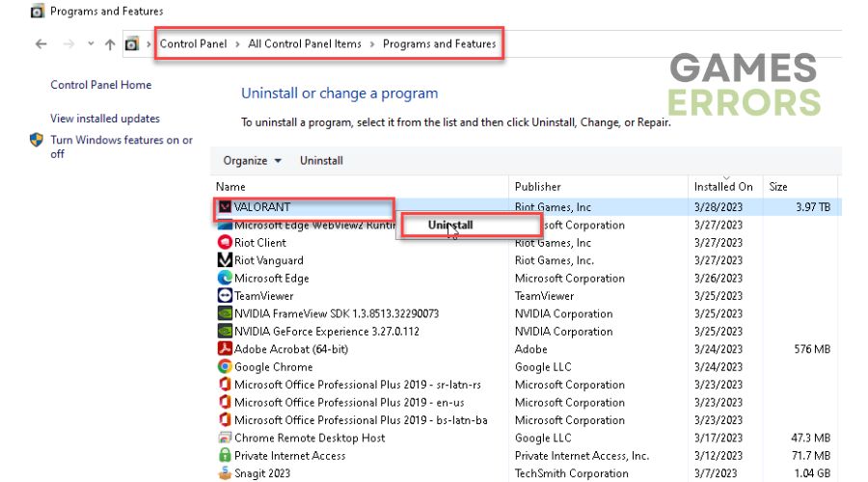
Task: Select the VALORANT program icon
Action: (x=225, y=207)
